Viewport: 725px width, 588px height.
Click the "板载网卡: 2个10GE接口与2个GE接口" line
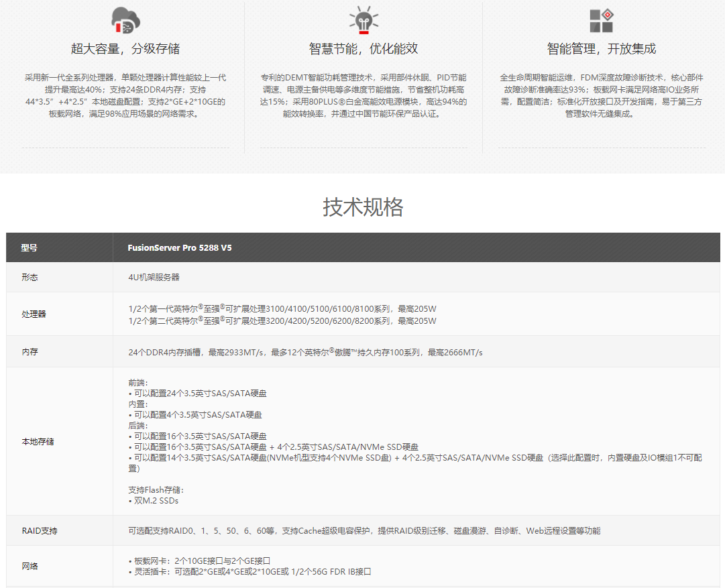pyautogui.click(x=199, y=561)
